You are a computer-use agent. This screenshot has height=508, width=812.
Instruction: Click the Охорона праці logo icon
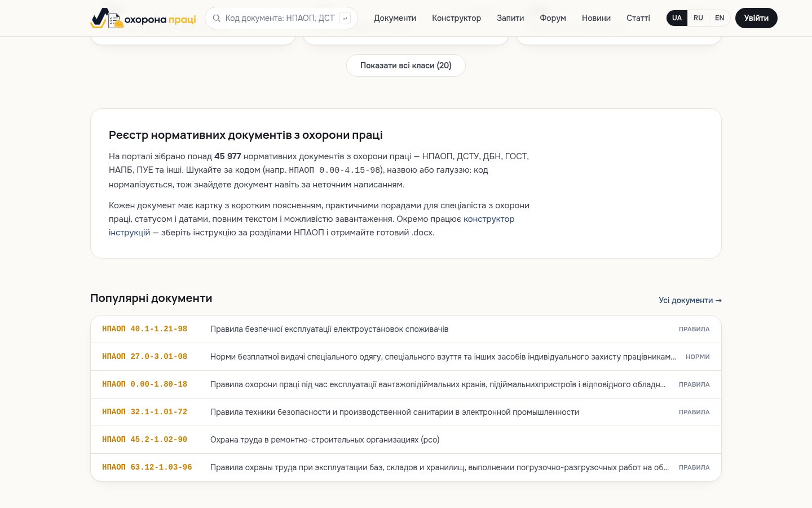(x=107, y=18)
